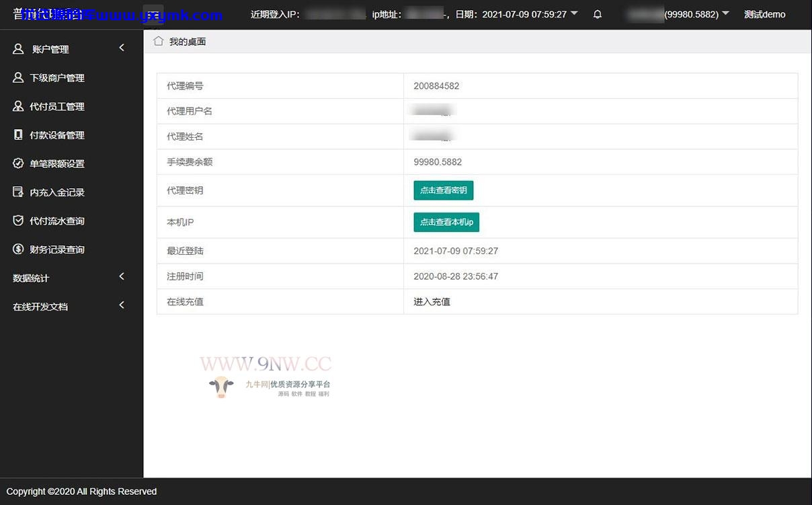Screen dimensions: 812x505
Task: Expand the 在线开发文档 menu chevron
Action: pos(122,305)
